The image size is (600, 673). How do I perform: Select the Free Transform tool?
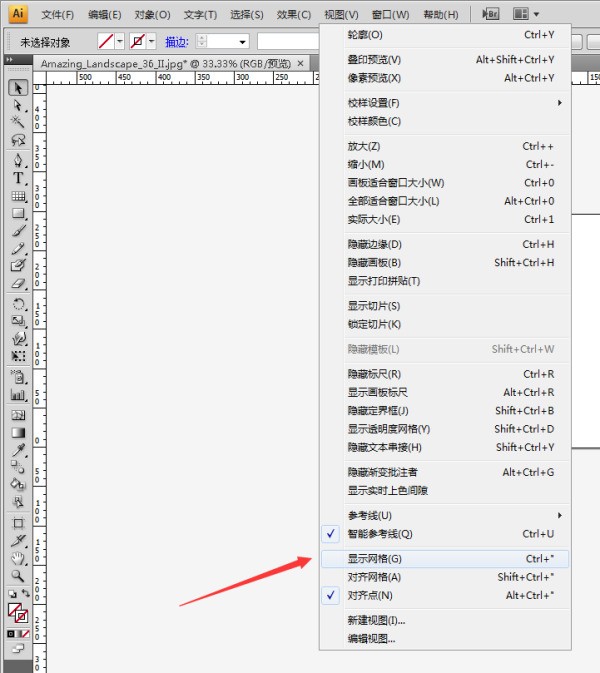click(18, 356)
